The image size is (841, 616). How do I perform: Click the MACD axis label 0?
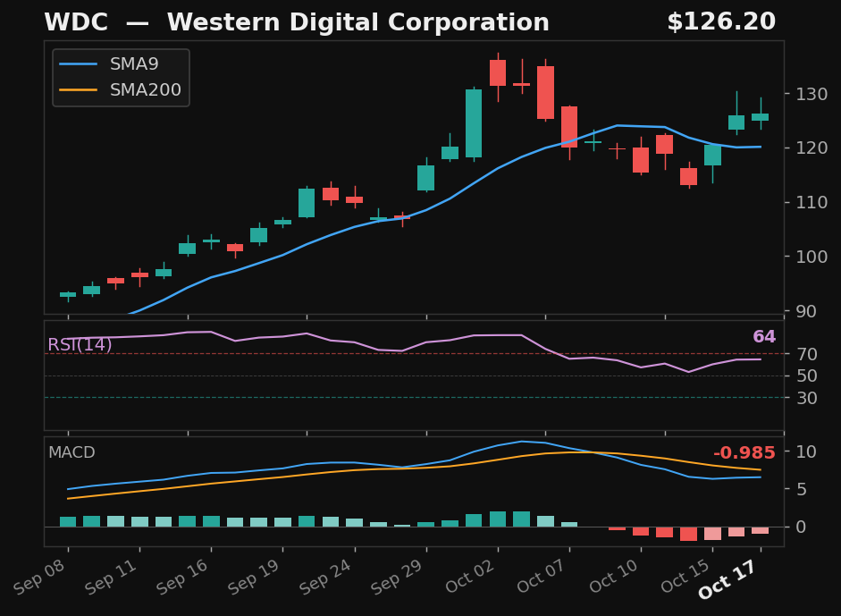point(802,527)
